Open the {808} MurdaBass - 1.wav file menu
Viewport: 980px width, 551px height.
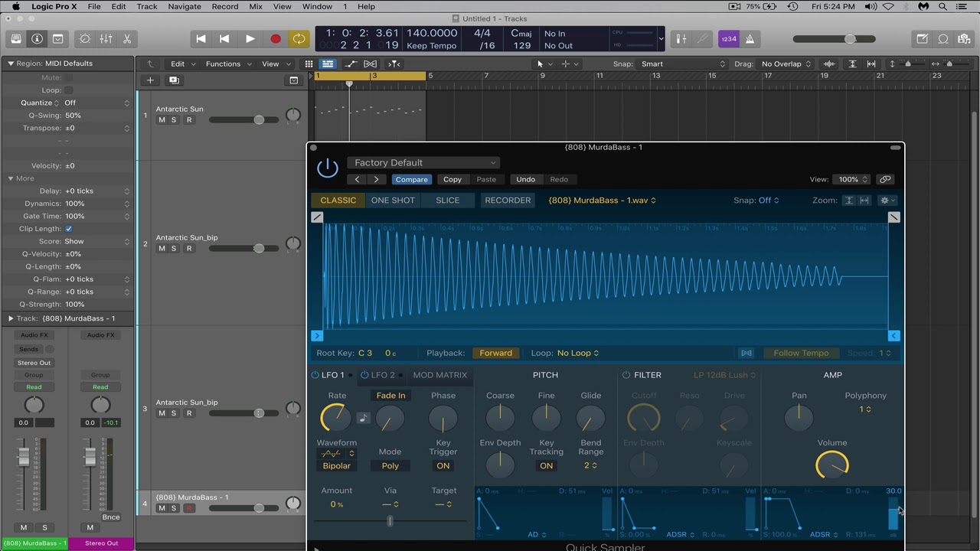click(x=602, y=201)
